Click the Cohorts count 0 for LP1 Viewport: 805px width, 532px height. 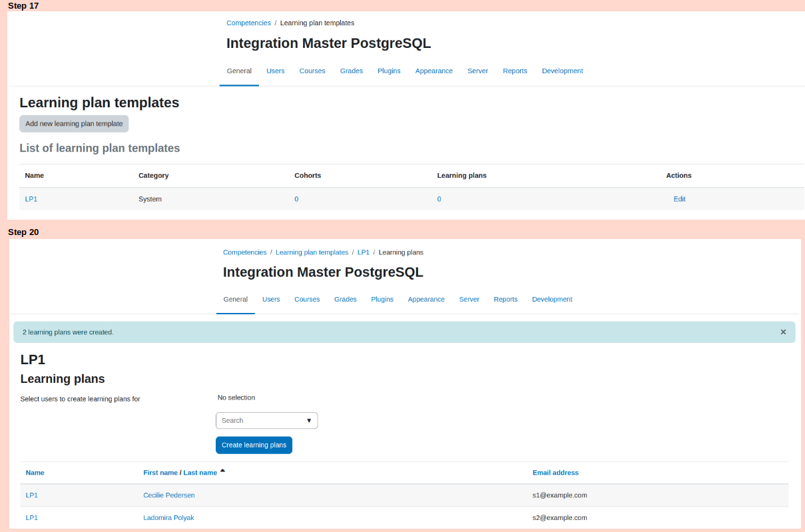(296, 199)
